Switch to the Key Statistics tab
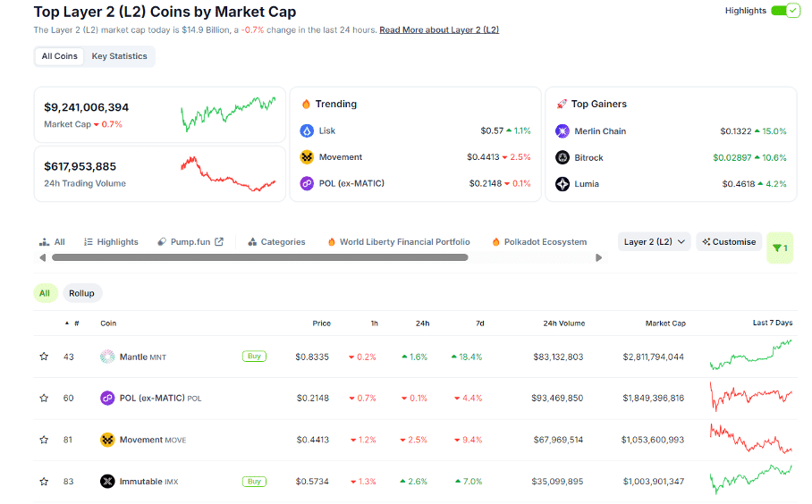Screen dimensions: 812x504 [x=119, y=56]
